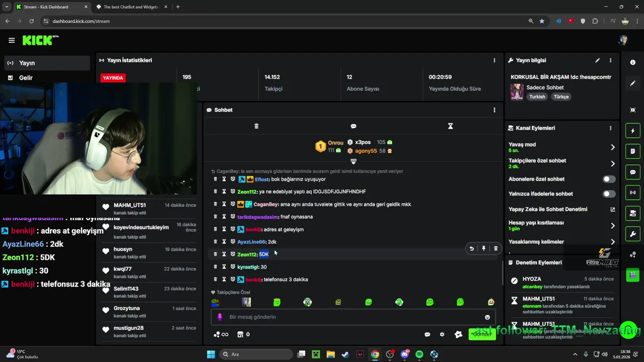Screen dimensions: 644x362
Task: Click the browser address bar
Action: tap(282, 21)
